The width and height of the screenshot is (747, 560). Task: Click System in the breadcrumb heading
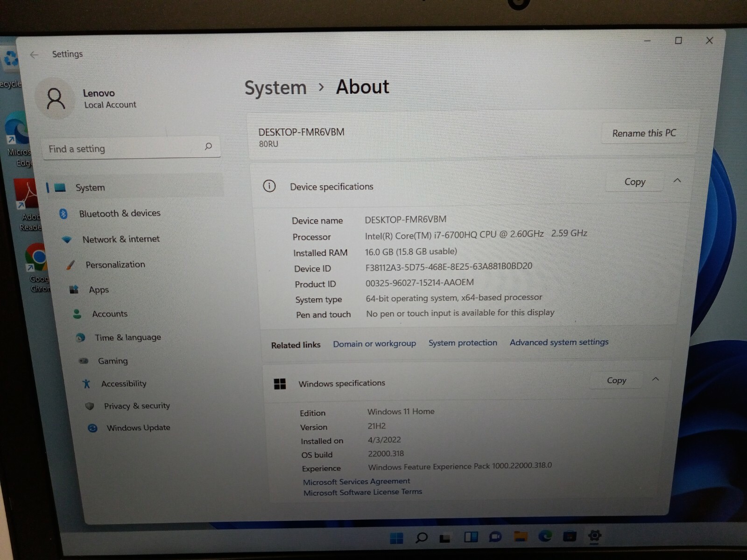[x=275, y=88]
